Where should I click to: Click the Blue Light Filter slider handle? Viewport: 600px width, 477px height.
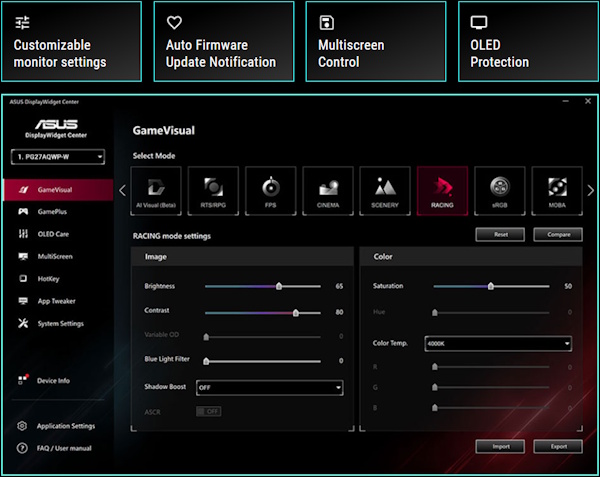206,361
